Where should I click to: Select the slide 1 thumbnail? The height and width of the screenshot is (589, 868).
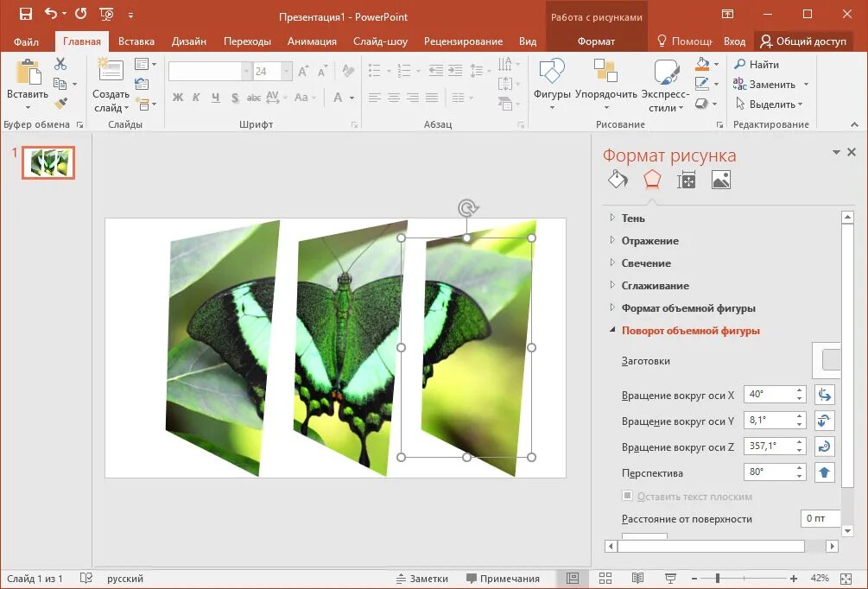point(48,162)
